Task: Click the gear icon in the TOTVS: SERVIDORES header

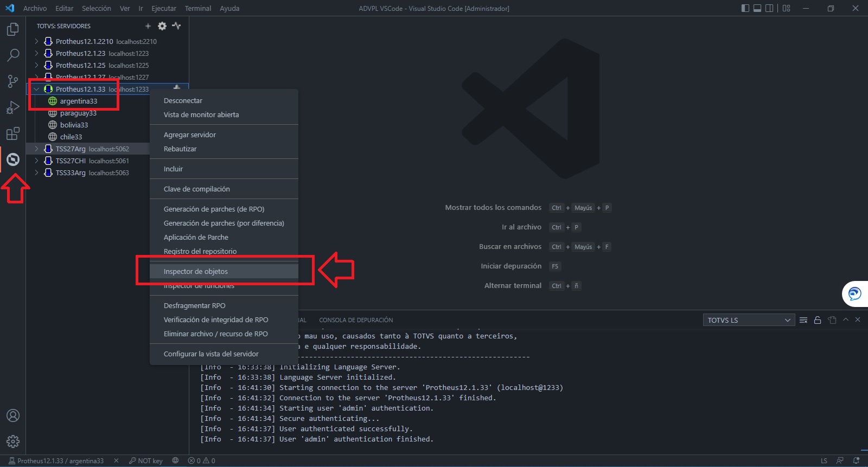Action: click(162, 26)
